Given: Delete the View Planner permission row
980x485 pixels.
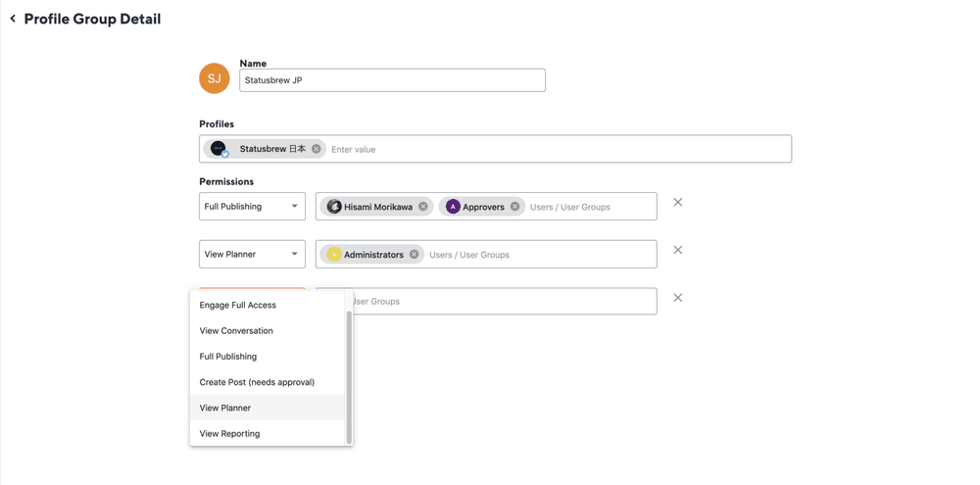Looking at the screenshot, I should point(677,251).
